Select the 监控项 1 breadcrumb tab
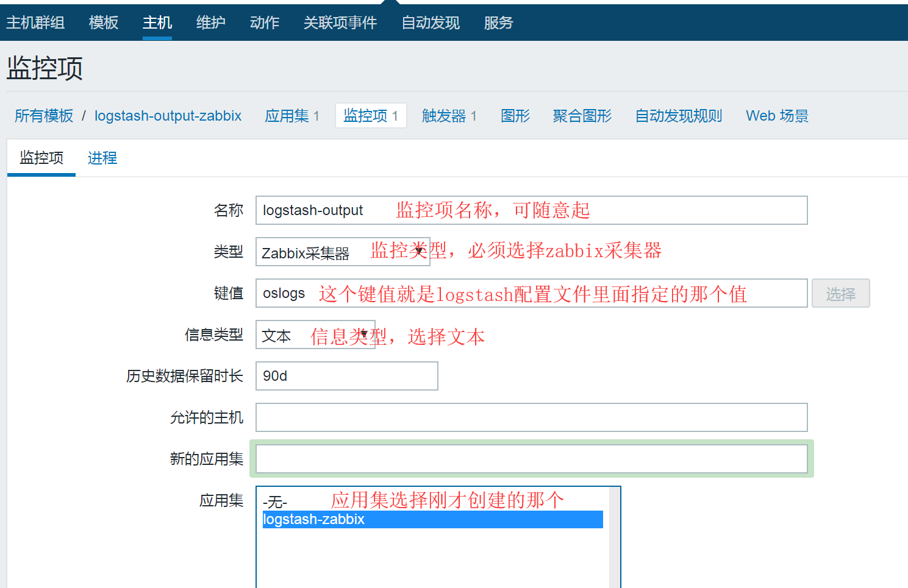The image size is (908, 588). tap(371, 116)
